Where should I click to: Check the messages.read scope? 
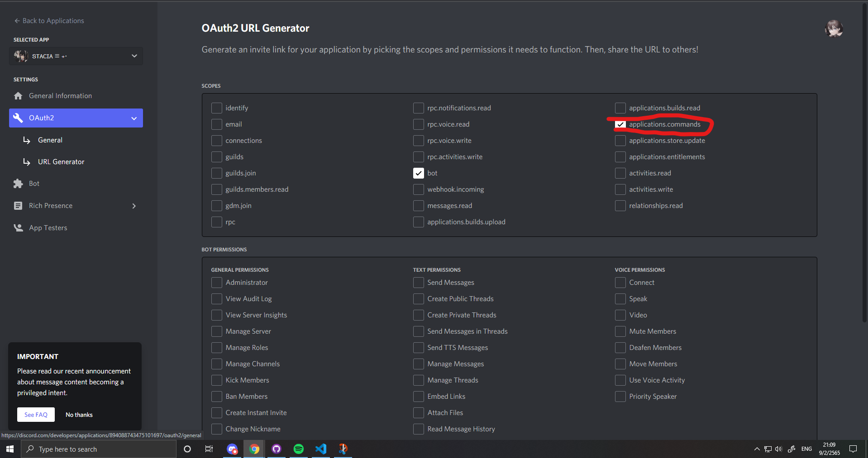[x=419, y=206]
